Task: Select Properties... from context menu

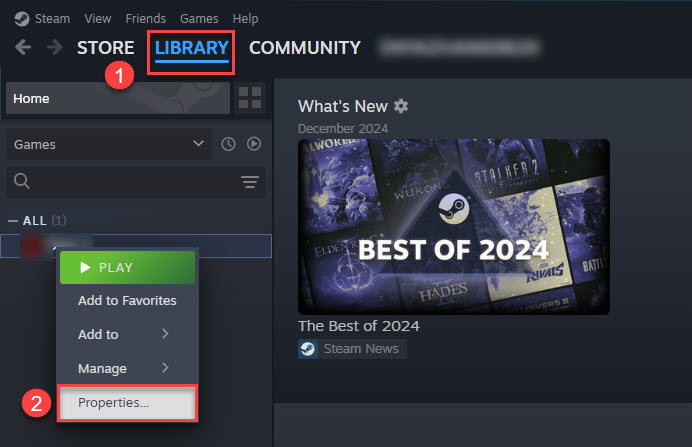Action: 128,403
